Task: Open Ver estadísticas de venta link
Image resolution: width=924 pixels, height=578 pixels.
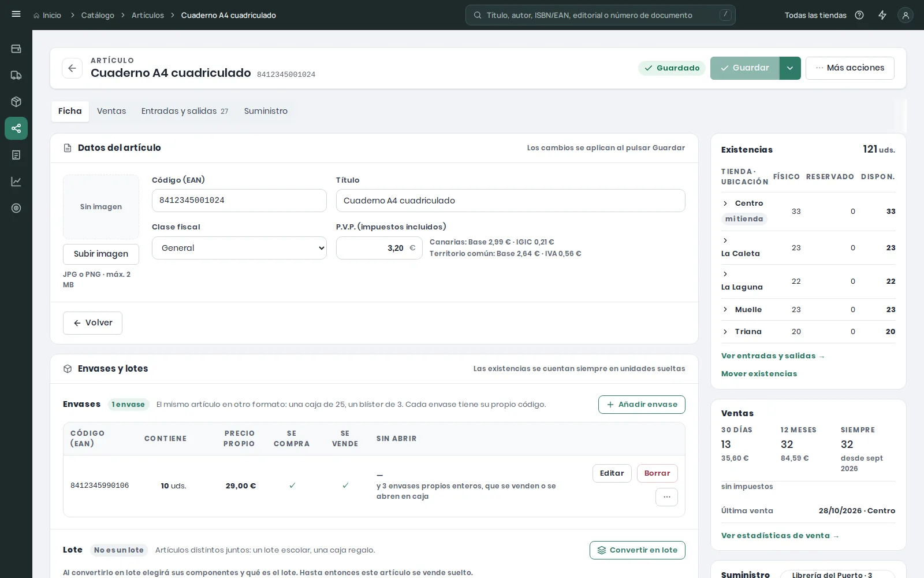Action: tap(780, 536)
